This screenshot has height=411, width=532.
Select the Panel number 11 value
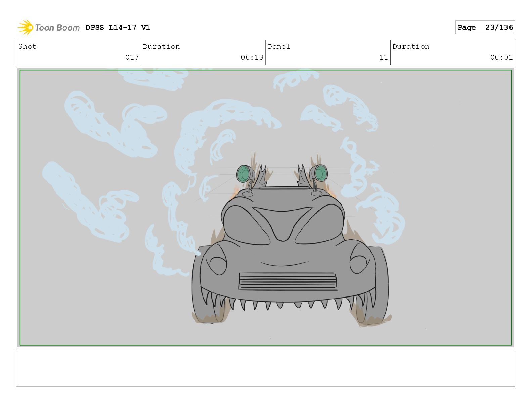pyautogui.click(x=384, y=57)
